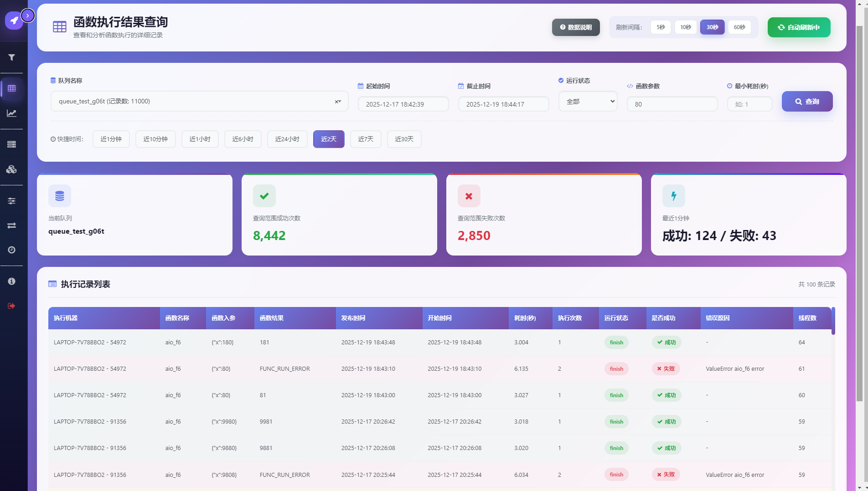Open the filter funnel sidebar icon
The height and width of the screenshot is (491, 868).
[x=12, y=57]
